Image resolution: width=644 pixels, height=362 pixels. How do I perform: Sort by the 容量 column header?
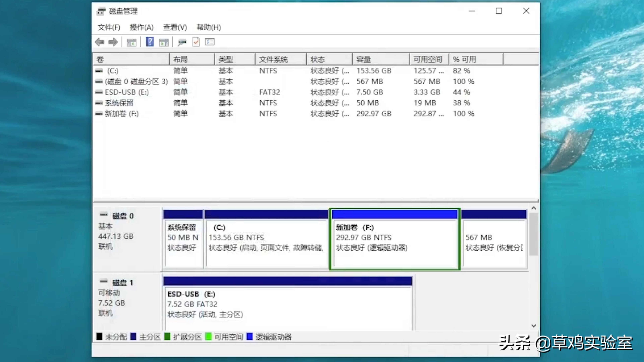pyautogui.click(x=381, y=59)
